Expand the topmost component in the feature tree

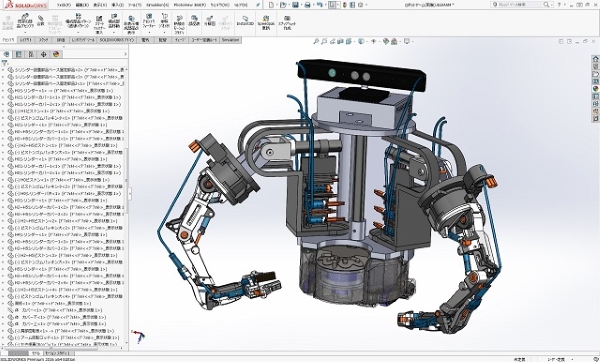click(x=3, y=70)
